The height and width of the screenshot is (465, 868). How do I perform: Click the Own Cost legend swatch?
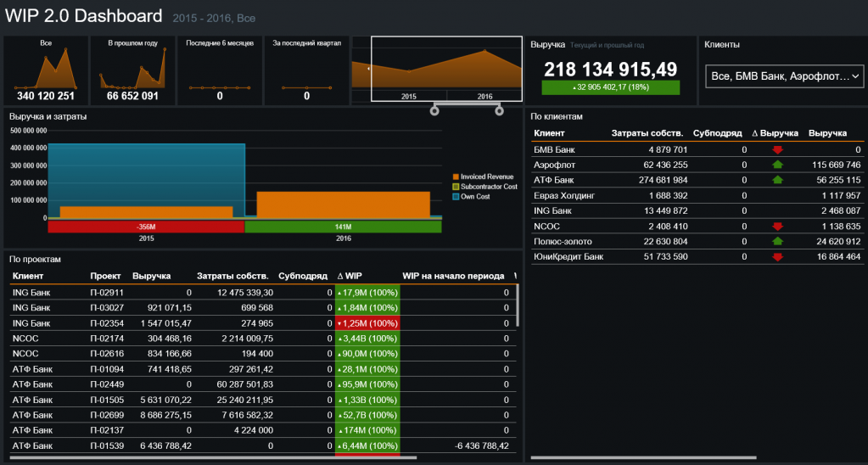pos(456,197)
